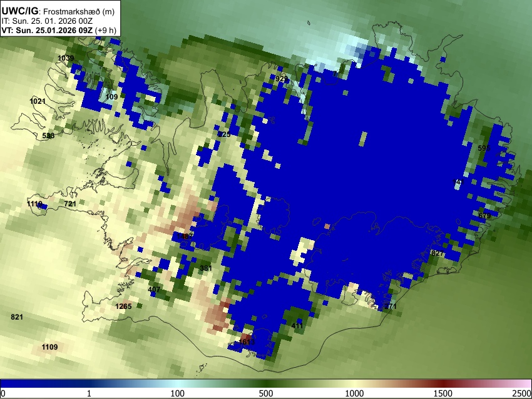Click the 411 value on the map

(297, 325)
